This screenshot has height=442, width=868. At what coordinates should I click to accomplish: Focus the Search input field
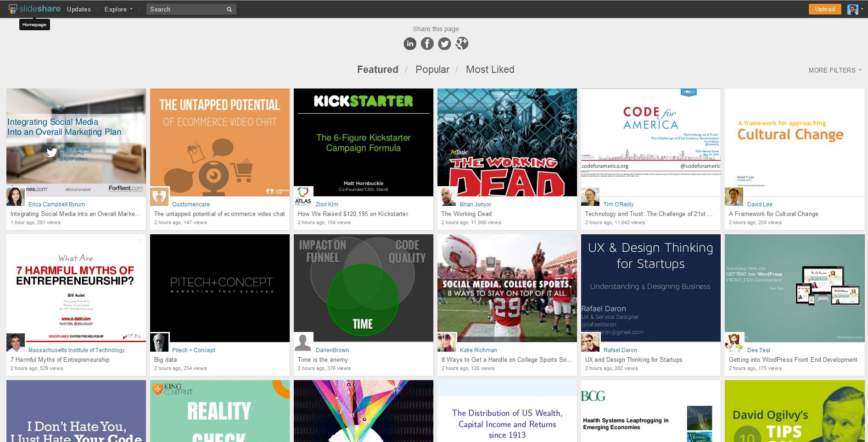(x=186, y=9)
